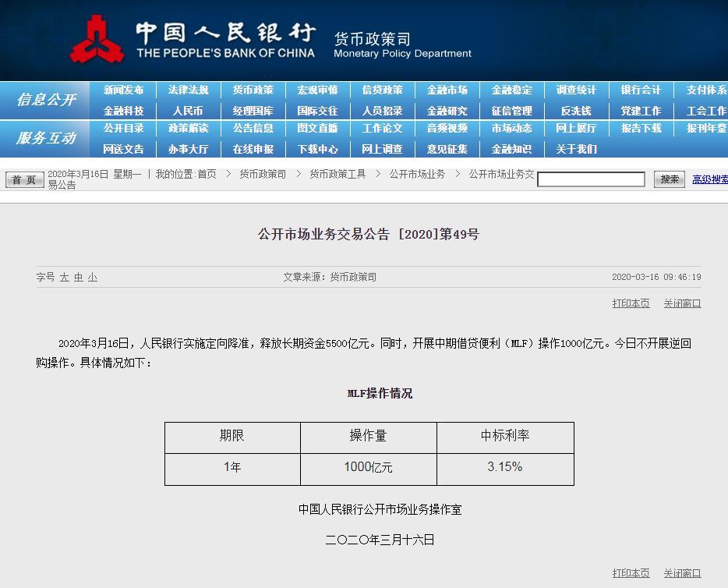Screen dimensions: 728x588
Task: Open 公开目录 under 服务互动
Action: coord(123,128)
